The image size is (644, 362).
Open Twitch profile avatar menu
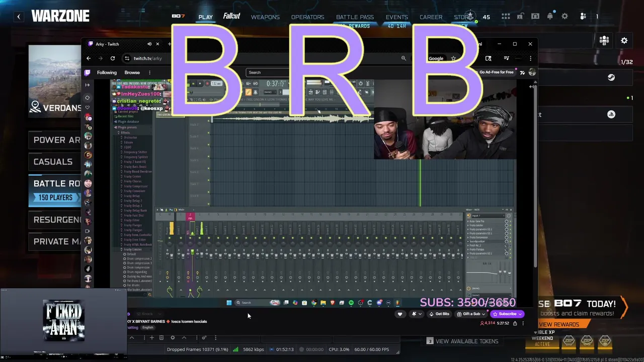532,72
